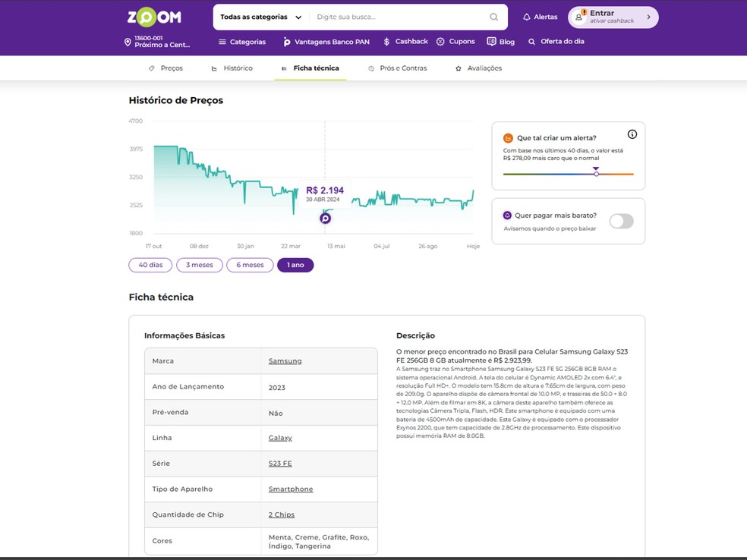
Task: Open the Samsung brand link
Action: coord(285,361)
